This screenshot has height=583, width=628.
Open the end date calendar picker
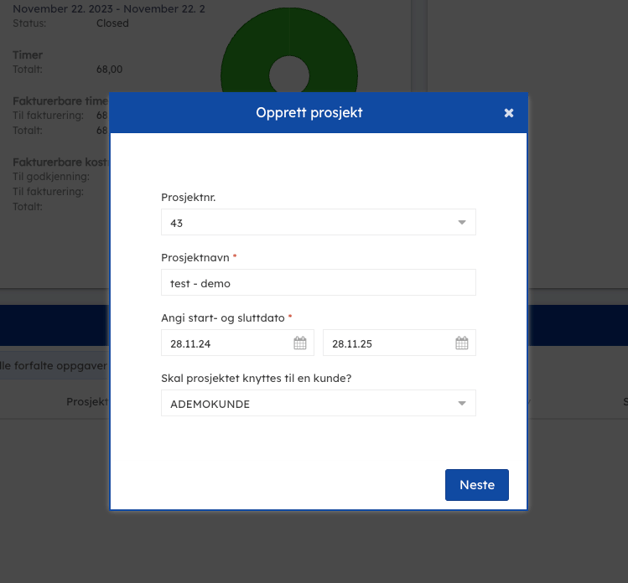click(x=462, y=343)
